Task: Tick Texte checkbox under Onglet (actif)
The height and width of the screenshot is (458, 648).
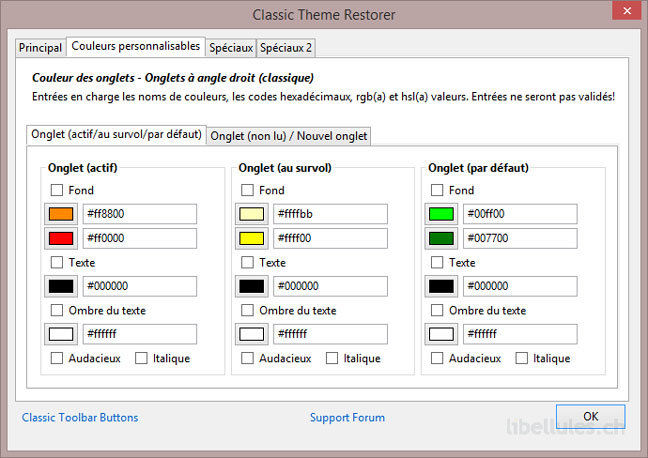Action: coord(57,262)
